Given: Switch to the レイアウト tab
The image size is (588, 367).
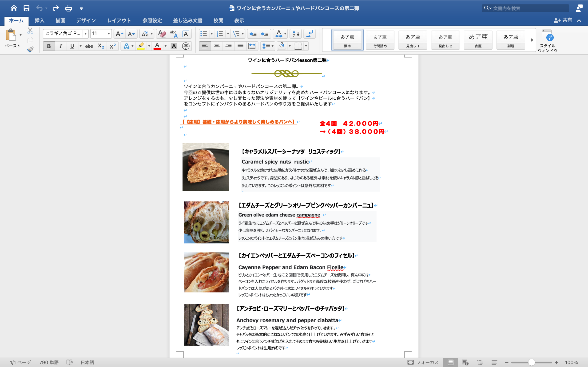Looking at the screenshot, I should coord(119,21).
